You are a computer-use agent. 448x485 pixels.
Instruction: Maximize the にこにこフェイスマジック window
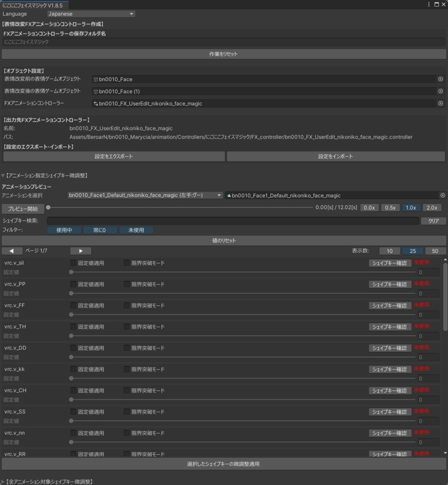tap(437, 4)
